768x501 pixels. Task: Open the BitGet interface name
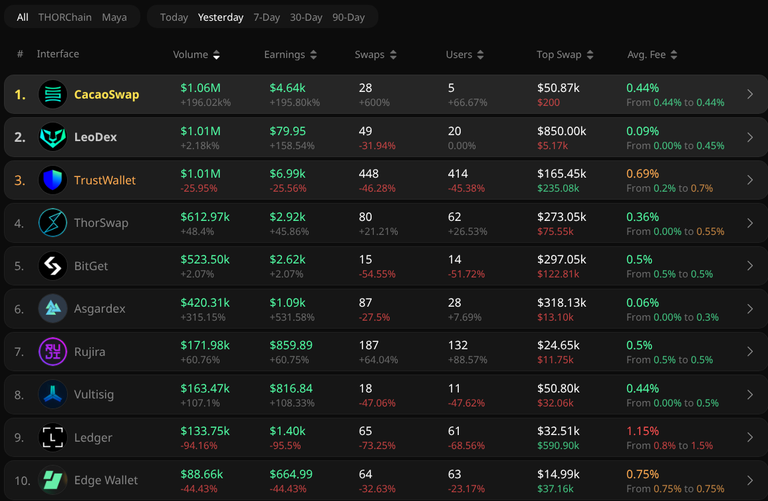[91, 266]
